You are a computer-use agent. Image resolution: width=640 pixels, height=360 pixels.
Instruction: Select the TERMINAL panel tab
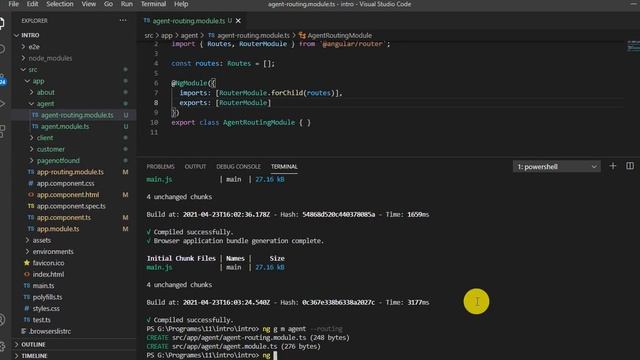click(x=284, y=167)
